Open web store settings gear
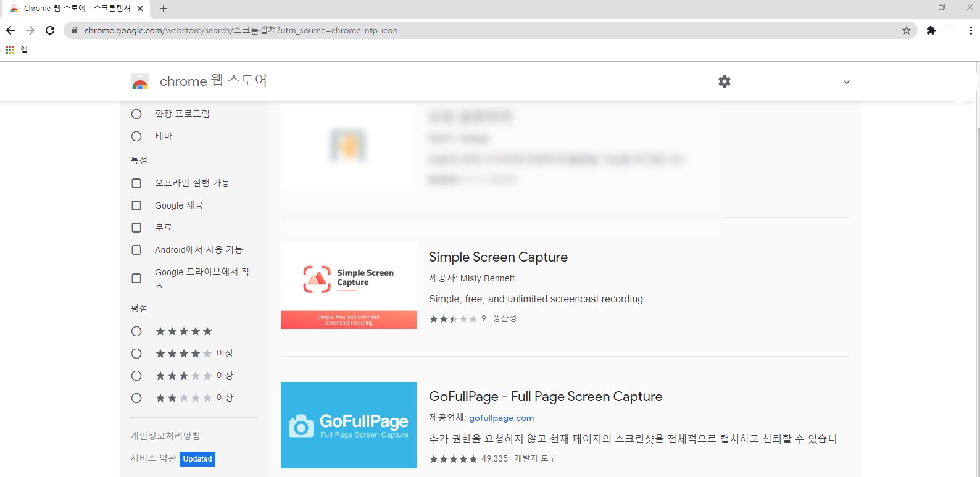 point(725,81)
